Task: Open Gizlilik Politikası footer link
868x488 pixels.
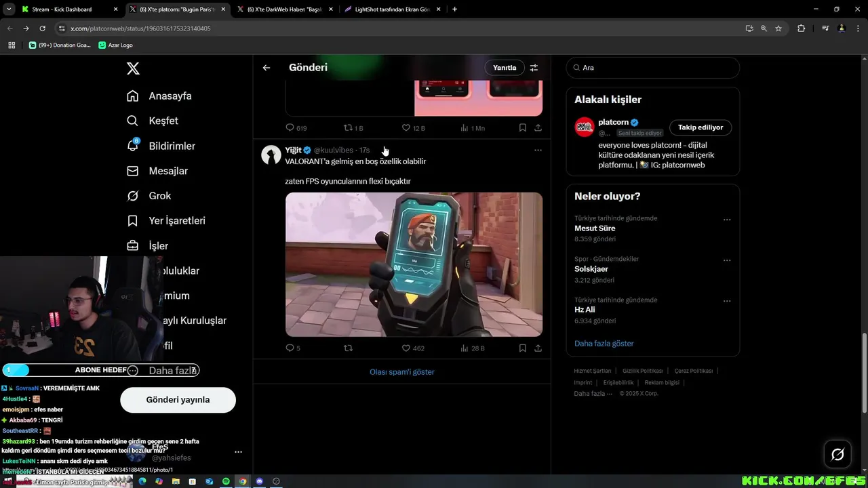Action: pyautogui.click(x=643, y=371)
